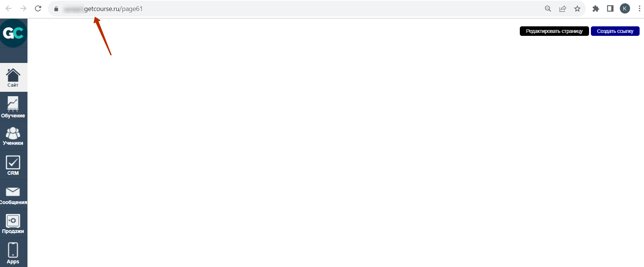Open the CRM checkmark section
Screen dimensions: 644x267
click(13, 165)
